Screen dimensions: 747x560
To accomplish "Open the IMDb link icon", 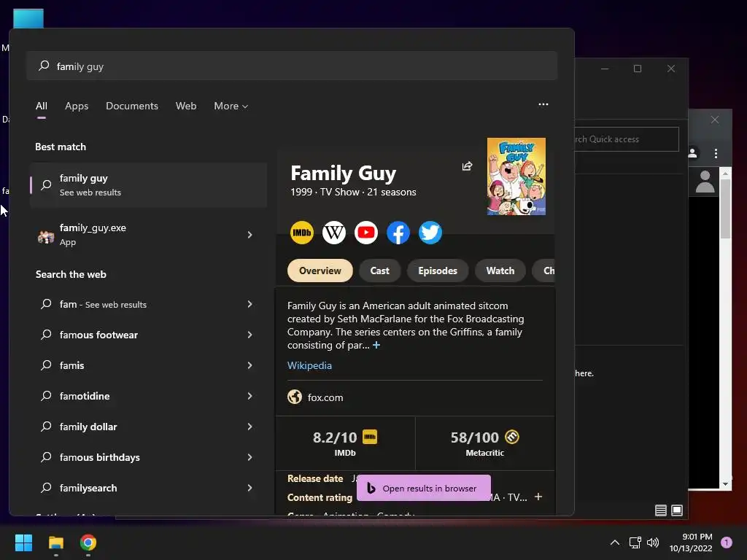I will click(x=301, y=233).
